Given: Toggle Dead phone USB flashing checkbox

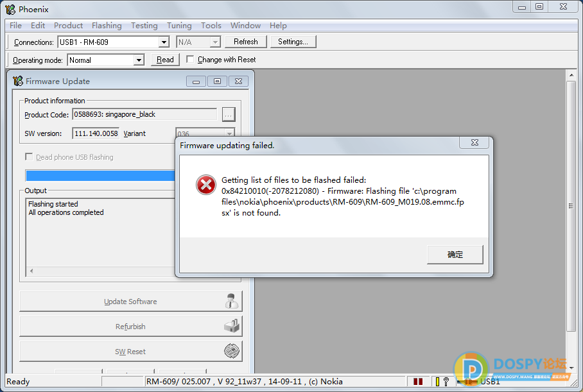Looking at the screenshot, I should [x=29, y=157].
